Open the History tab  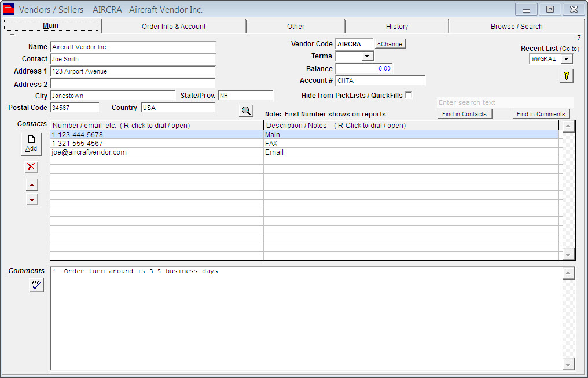coord(396,26)
